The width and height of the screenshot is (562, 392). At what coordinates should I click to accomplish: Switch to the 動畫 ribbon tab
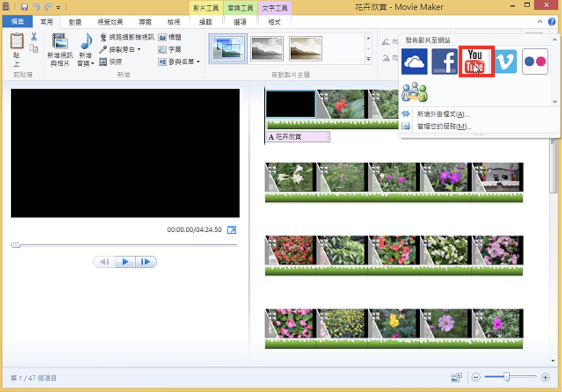pos(75,22)
